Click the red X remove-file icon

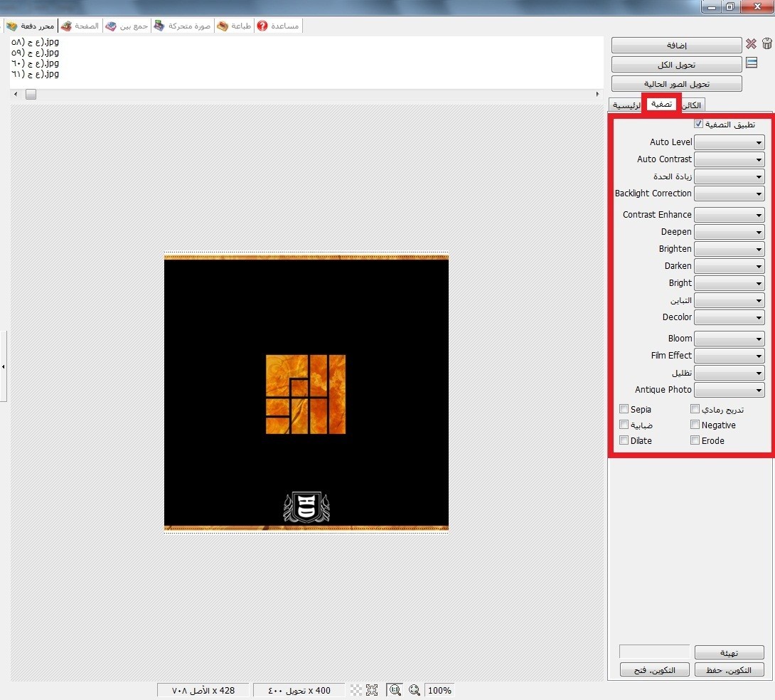[x=751, y=45]
